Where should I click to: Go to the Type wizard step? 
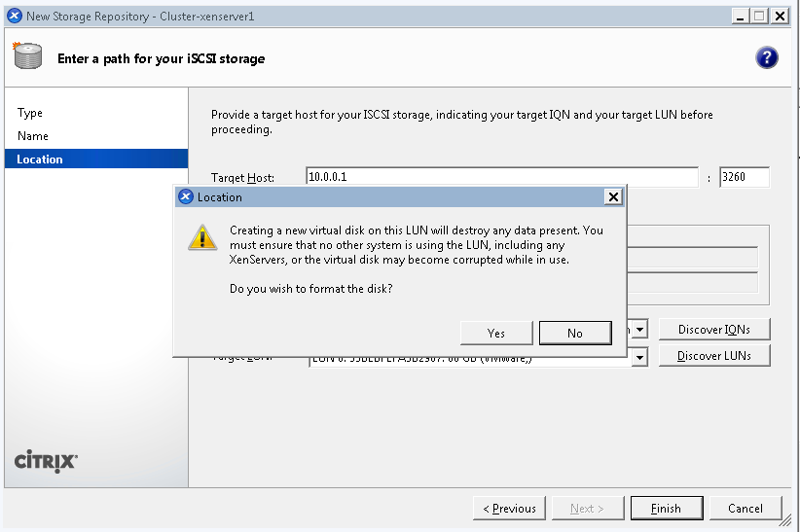point(30,113)
